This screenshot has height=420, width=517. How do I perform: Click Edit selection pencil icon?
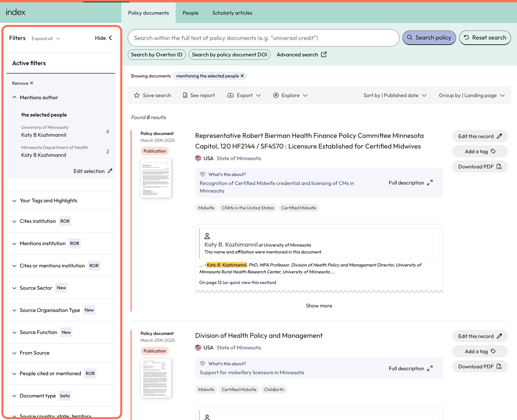pos(110,171)
